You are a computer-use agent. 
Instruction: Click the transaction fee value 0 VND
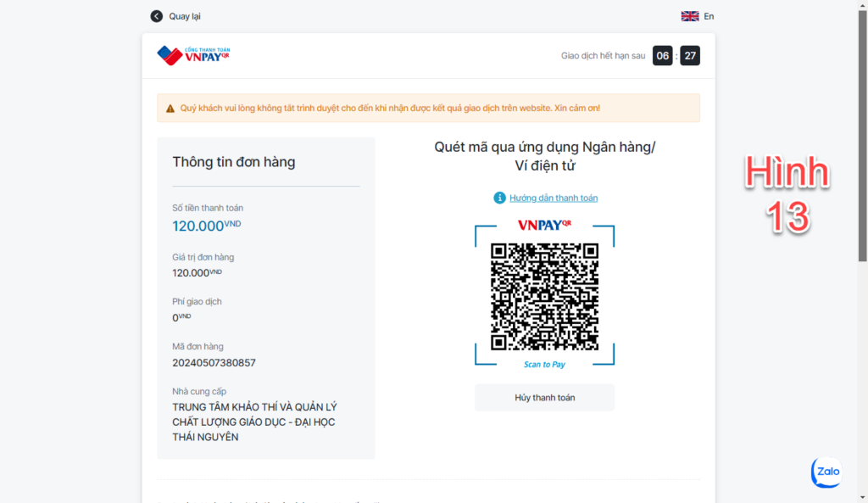coord(181,317)
